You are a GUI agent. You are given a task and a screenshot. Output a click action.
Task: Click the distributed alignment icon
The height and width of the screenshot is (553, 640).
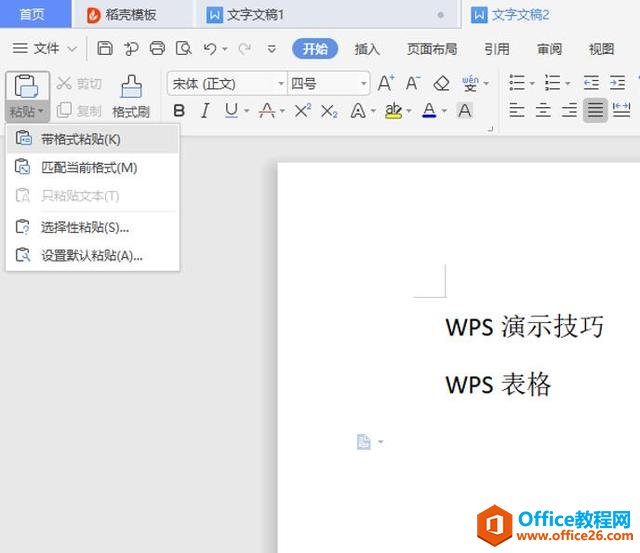click(622, 110)
